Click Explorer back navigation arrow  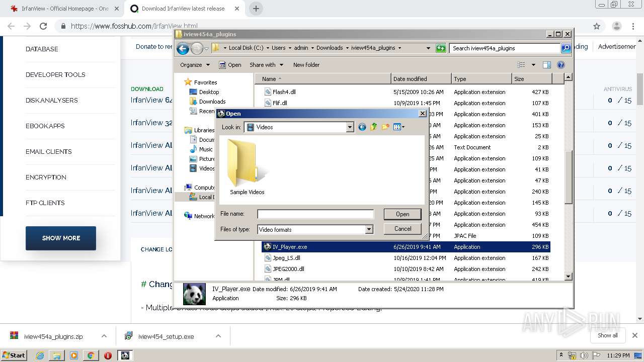[183, 48]
